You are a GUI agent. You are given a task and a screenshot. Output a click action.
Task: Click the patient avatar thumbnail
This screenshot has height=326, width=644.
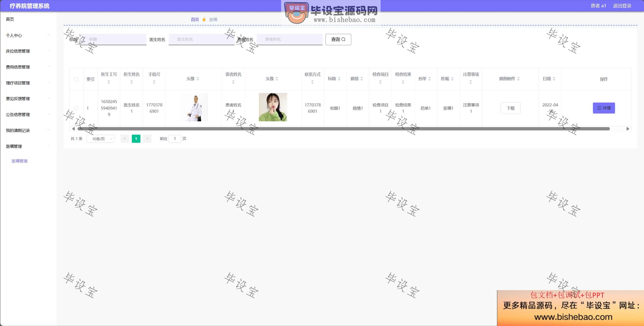pyautogui.click(x=273, y=107)
